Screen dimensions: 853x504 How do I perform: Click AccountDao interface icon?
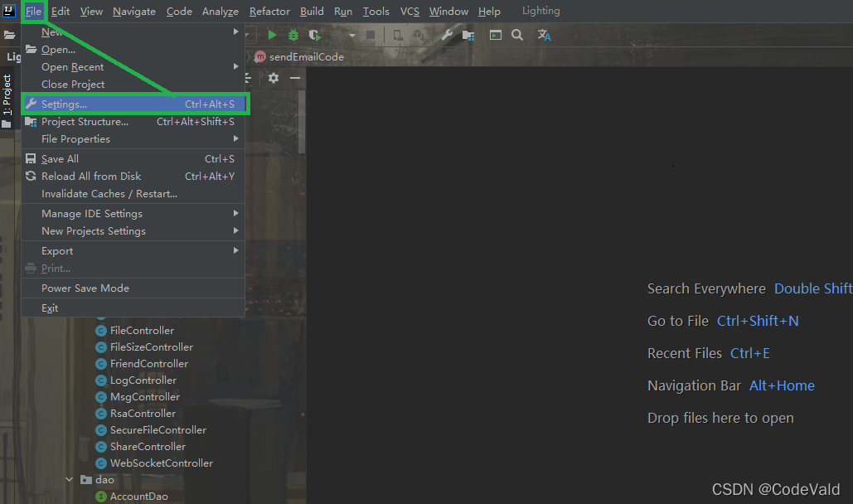[100, 497]
